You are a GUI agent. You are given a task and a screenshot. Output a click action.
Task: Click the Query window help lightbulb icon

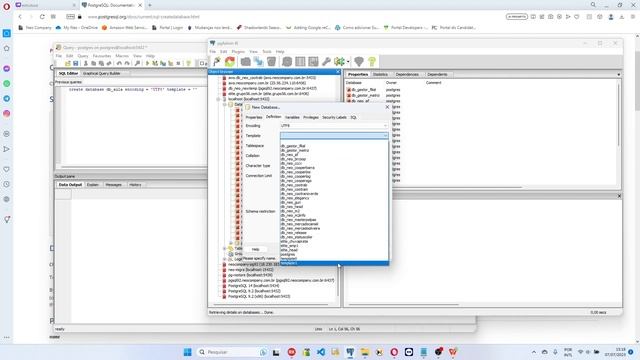click(x=189, y=63)
